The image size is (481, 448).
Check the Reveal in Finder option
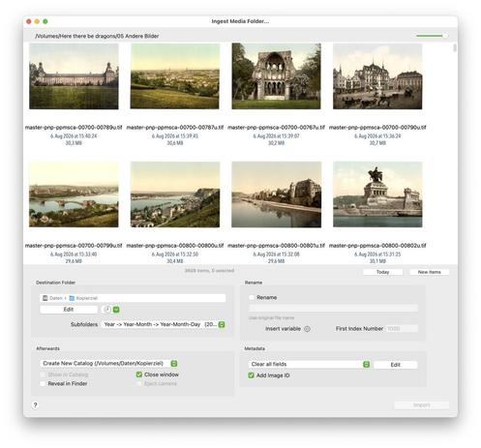[43, 383]
